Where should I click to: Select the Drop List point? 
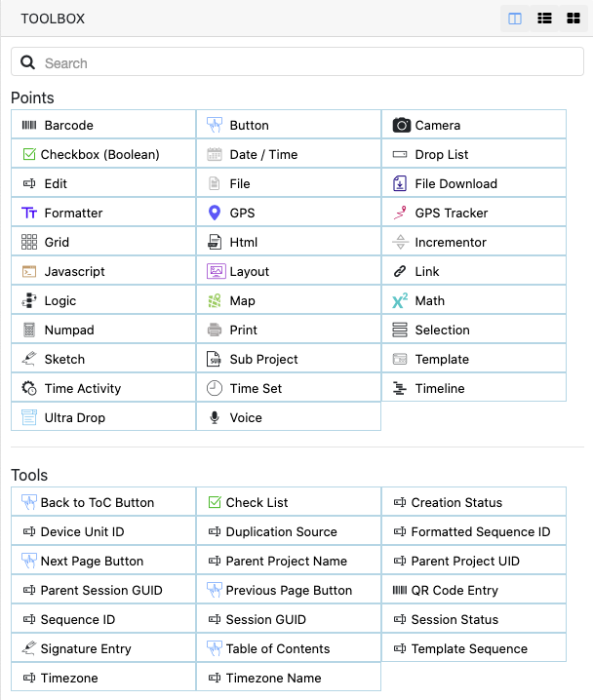(x=441, y=154)
